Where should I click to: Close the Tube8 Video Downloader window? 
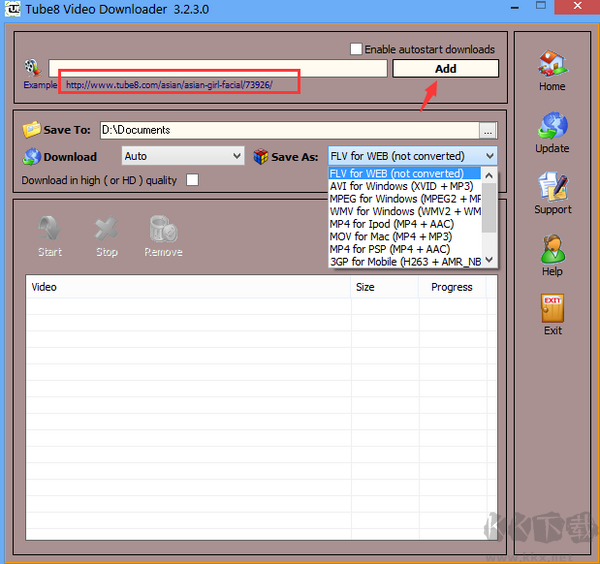tap(577, 7)
